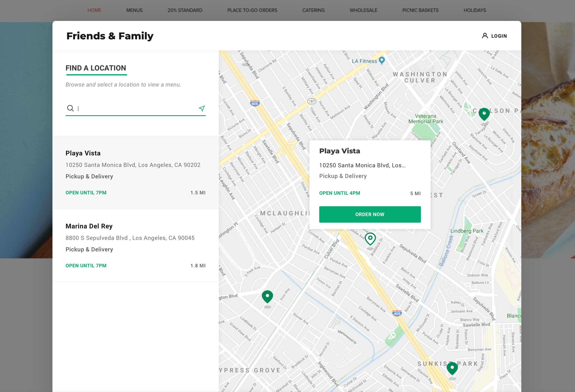Click the Login link
This screenshot has height=392, width=575.
499,36
